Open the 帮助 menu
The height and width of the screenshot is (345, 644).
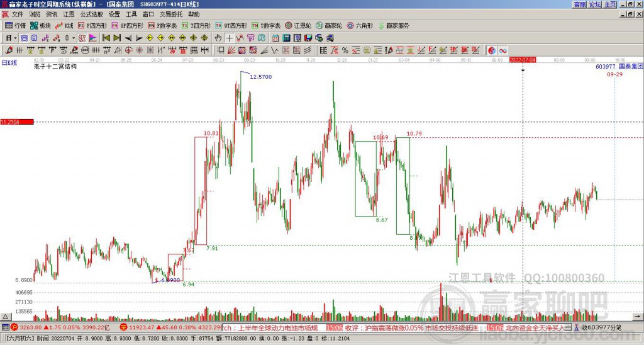point(194,14)
